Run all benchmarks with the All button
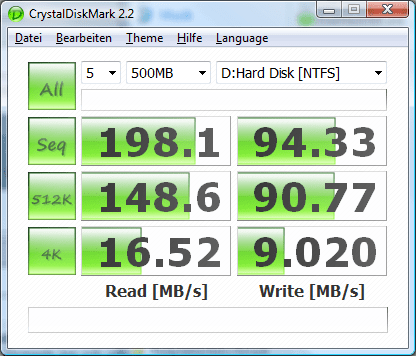The image size is (420, 362). [52, 86]
